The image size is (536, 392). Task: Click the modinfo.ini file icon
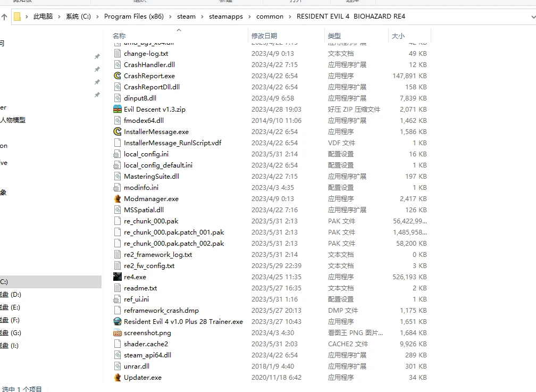(117, 187)
